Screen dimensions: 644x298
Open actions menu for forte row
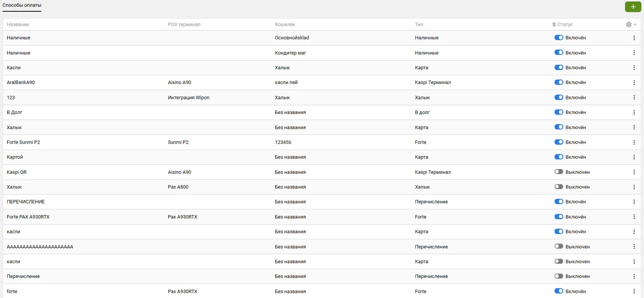pos(634,292)
